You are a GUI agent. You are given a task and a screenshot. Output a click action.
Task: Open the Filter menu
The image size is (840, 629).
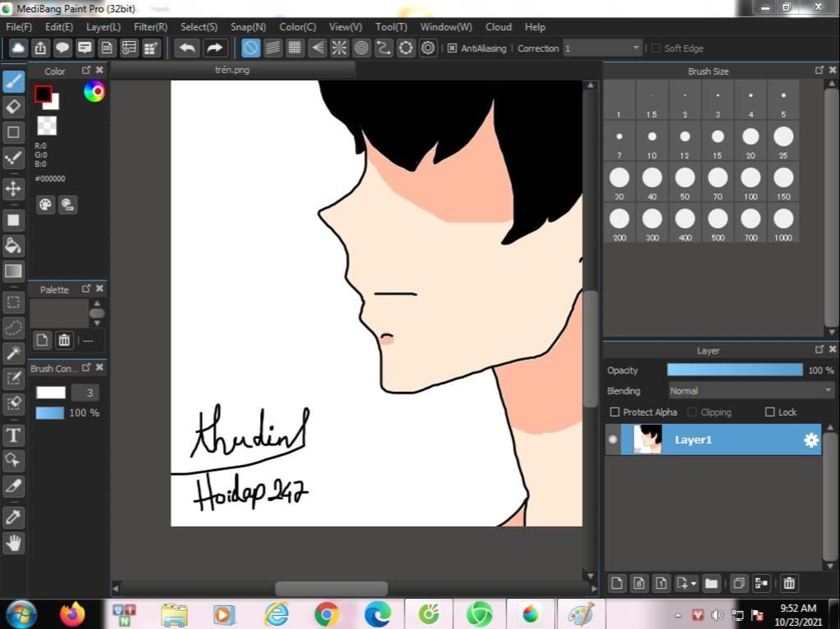pos(151,27)
